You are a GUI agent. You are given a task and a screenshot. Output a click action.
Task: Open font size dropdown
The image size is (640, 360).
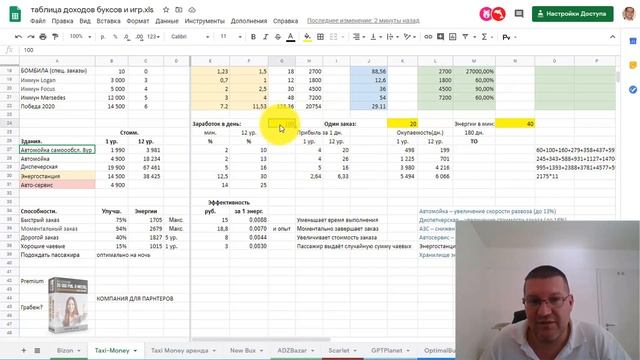tap(231, 37)
